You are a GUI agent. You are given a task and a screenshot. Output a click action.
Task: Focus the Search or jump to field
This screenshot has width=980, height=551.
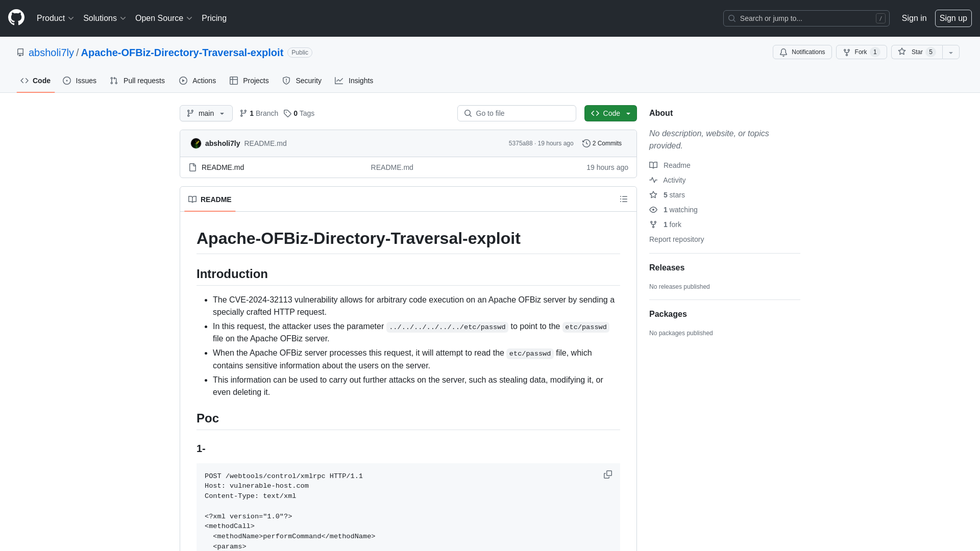click(806, 18)
